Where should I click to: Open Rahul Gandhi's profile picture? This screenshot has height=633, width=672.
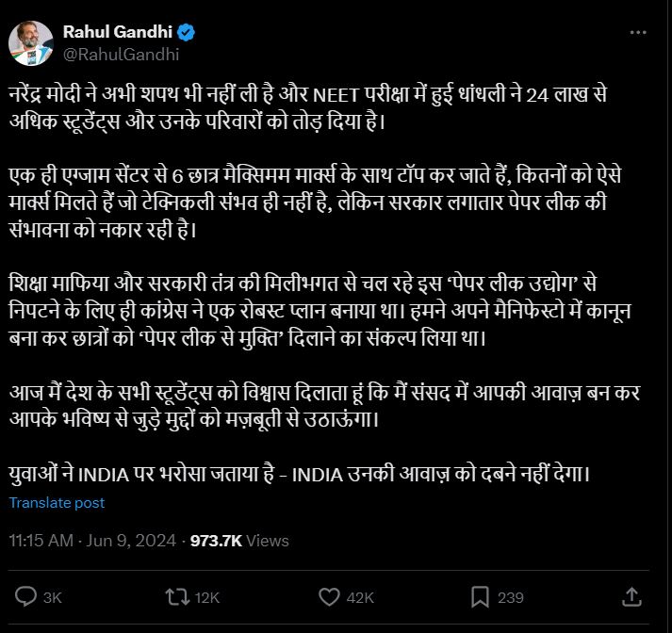(30, 41)
